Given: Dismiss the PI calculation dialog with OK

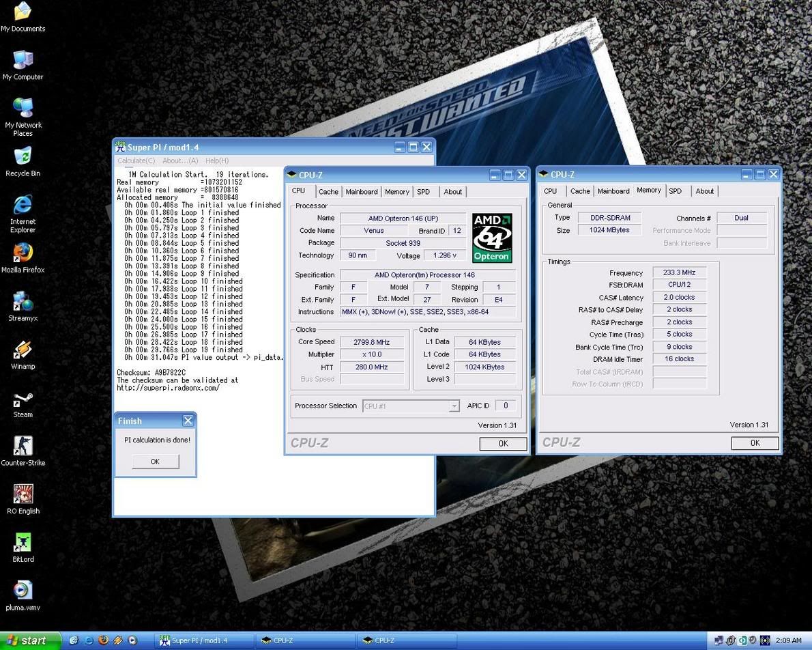Looking at the screenshot, I should click(155, 462).
